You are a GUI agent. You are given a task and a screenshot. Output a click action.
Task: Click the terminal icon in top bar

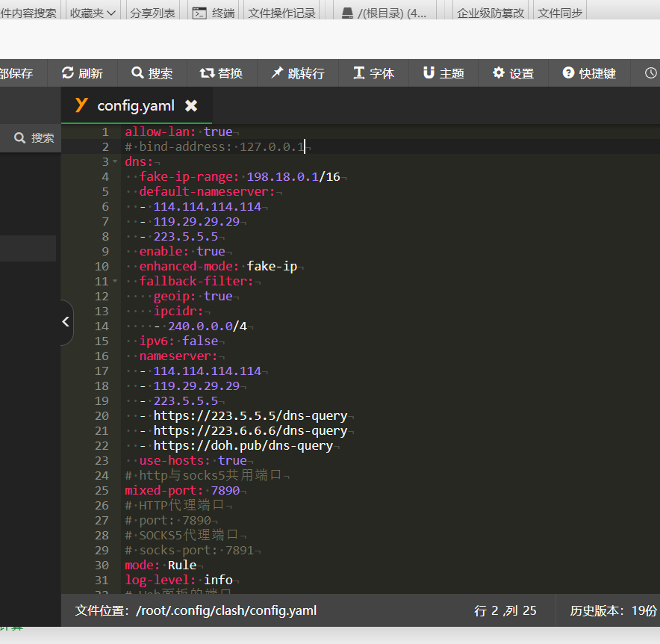pos(199,13)
